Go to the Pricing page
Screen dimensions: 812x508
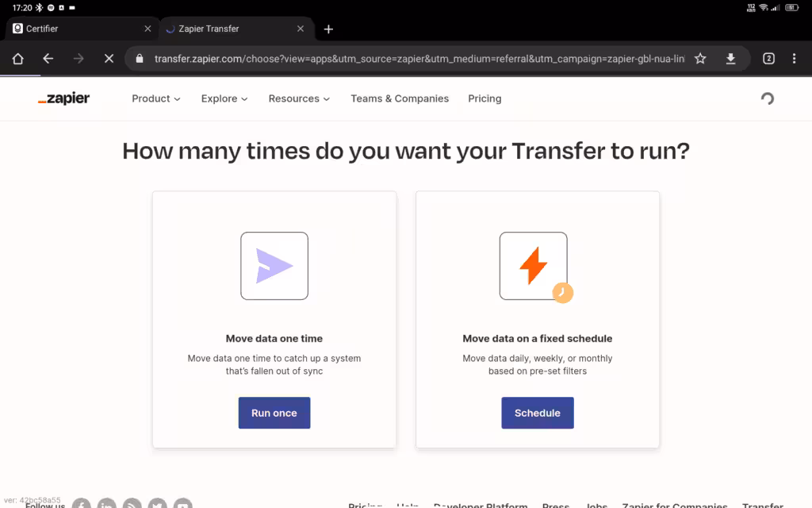pos(485,98)
